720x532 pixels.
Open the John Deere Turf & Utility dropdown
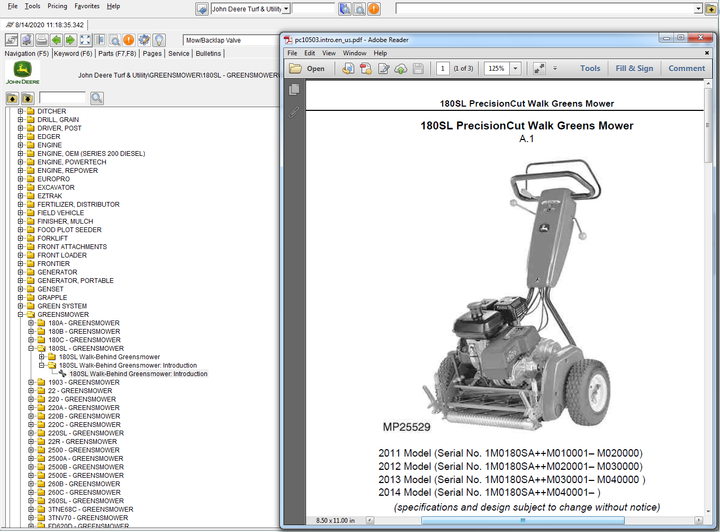pyautogui.click(x=286, y=9)
